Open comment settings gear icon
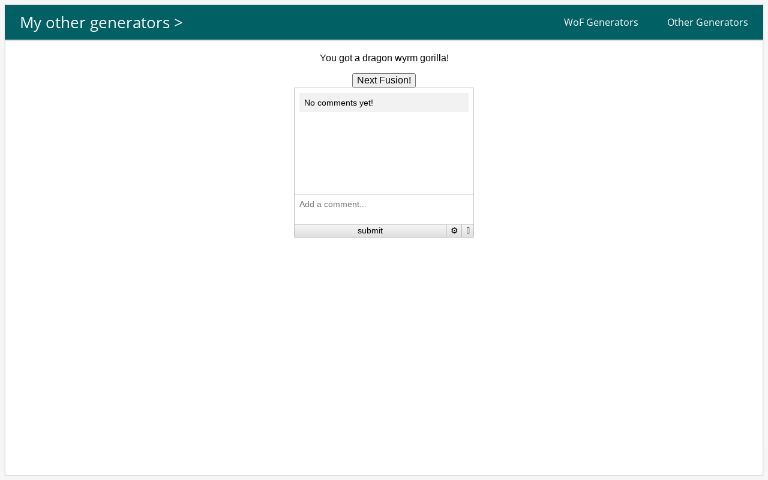 pos(454,231)
